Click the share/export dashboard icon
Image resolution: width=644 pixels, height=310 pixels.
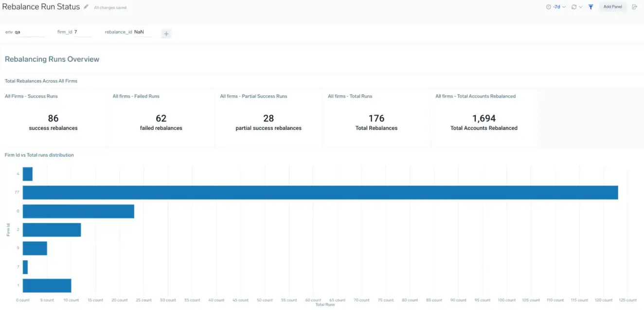click(x=634, y=7)
